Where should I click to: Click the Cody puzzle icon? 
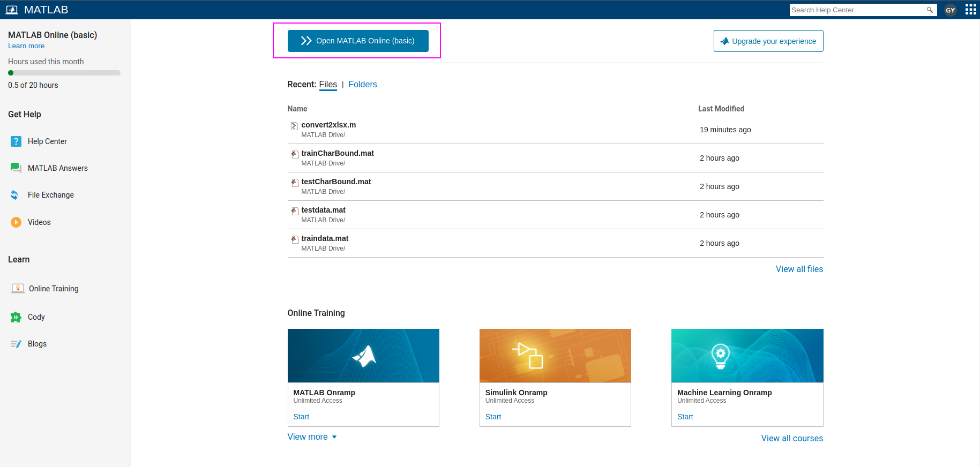[x=16, y=317]
